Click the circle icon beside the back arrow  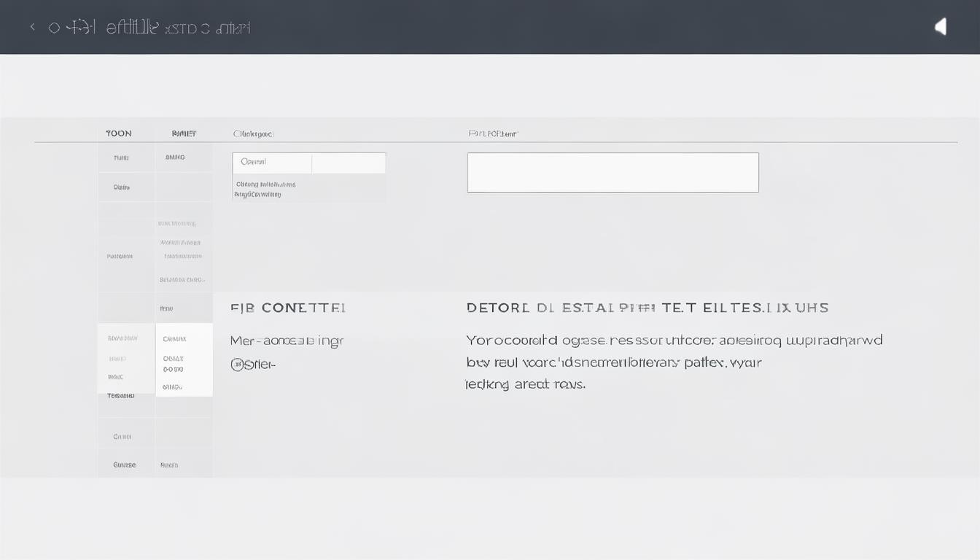coord(54,28)
